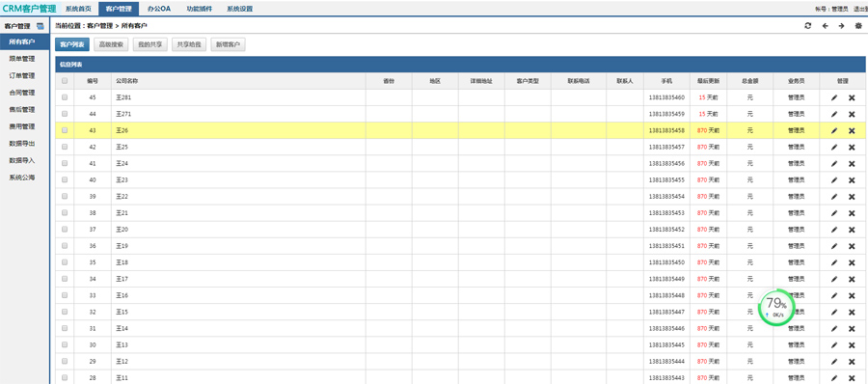Click the 新增客户 button
This screenshot has width=868, height=384.
[228, 45]
